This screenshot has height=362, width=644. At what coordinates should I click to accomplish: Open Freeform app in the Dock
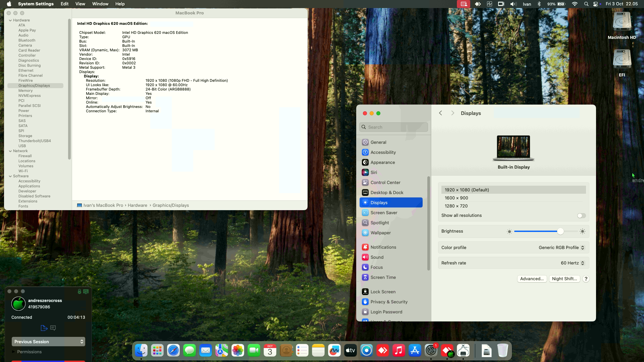(334, 351)
